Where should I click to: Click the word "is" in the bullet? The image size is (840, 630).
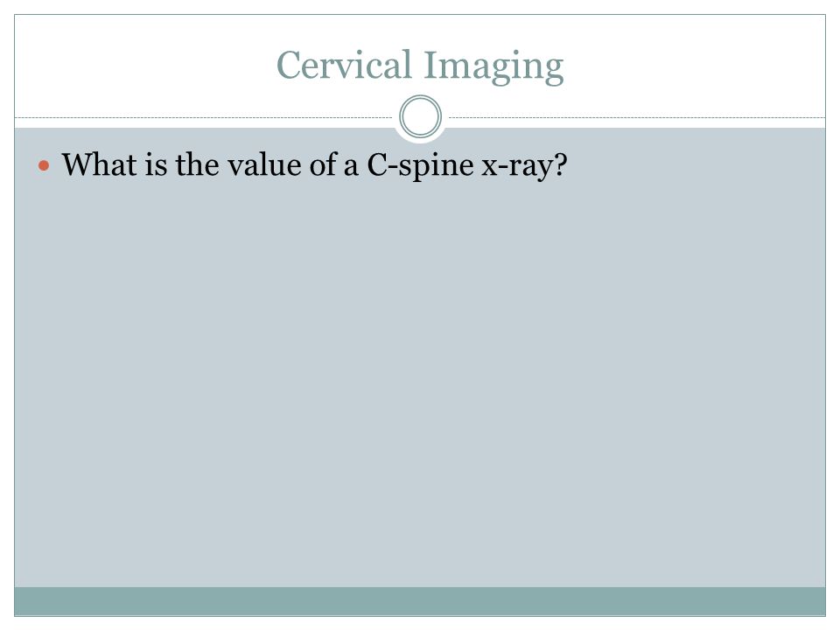coord(156,164)
